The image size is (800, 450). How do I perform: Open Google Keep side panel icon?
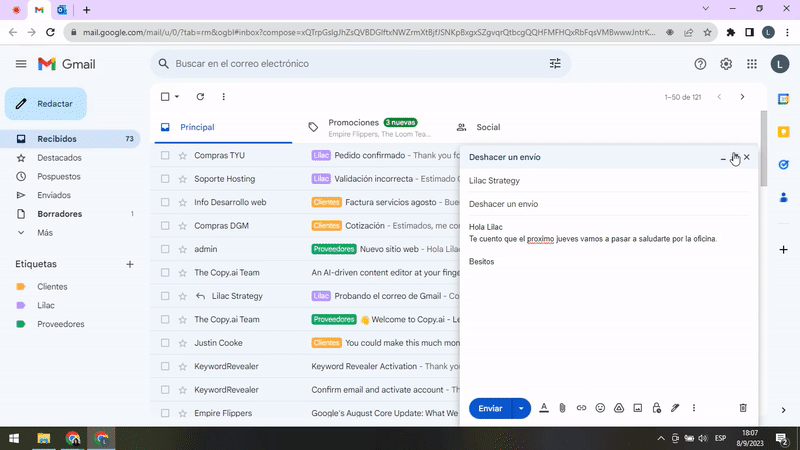(x=784, y=132)
